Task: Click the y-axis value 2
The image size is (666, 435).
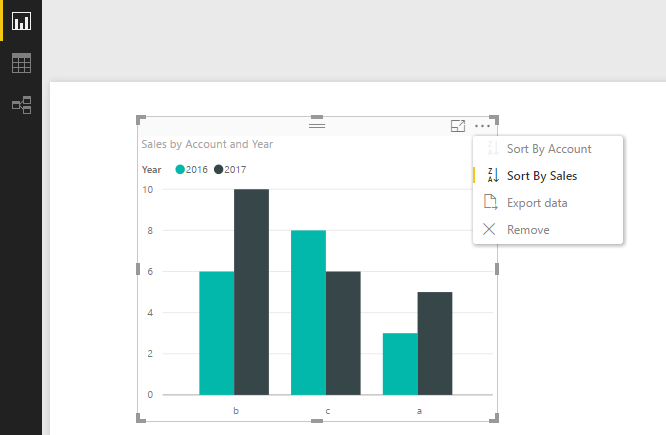Action: pos(150,353)
